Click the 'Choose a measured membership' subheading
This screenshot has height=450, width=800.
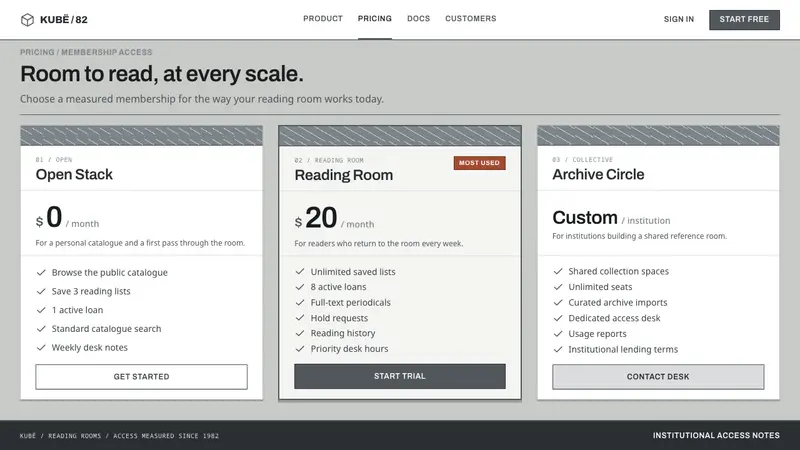coord(202,99)
